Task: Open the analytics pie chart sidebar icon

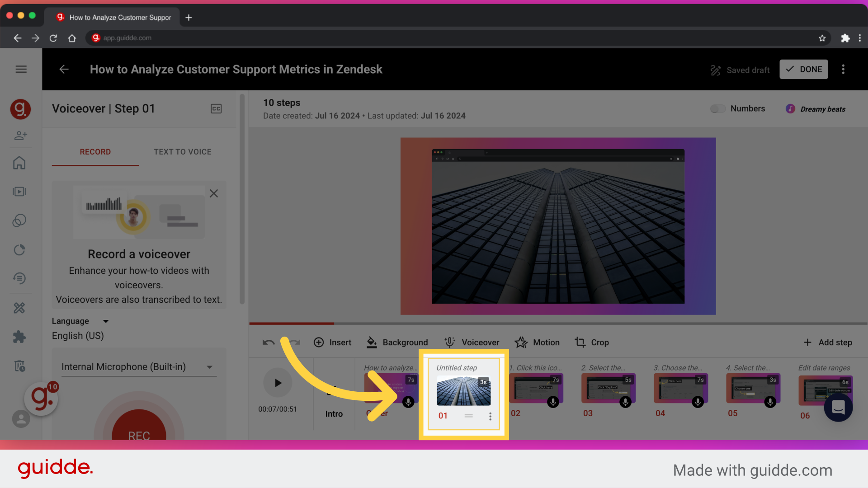Action: pyautogui.click(x=20, y=249)
